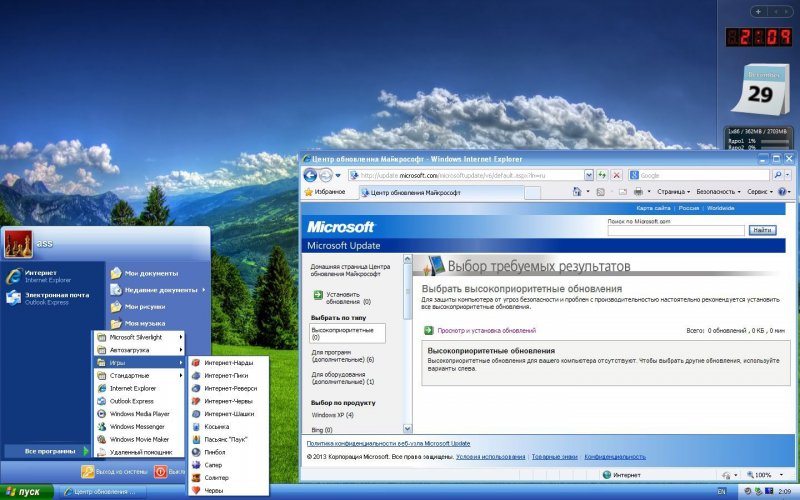Start the Сапер minesweeper game

click(229, 465)
